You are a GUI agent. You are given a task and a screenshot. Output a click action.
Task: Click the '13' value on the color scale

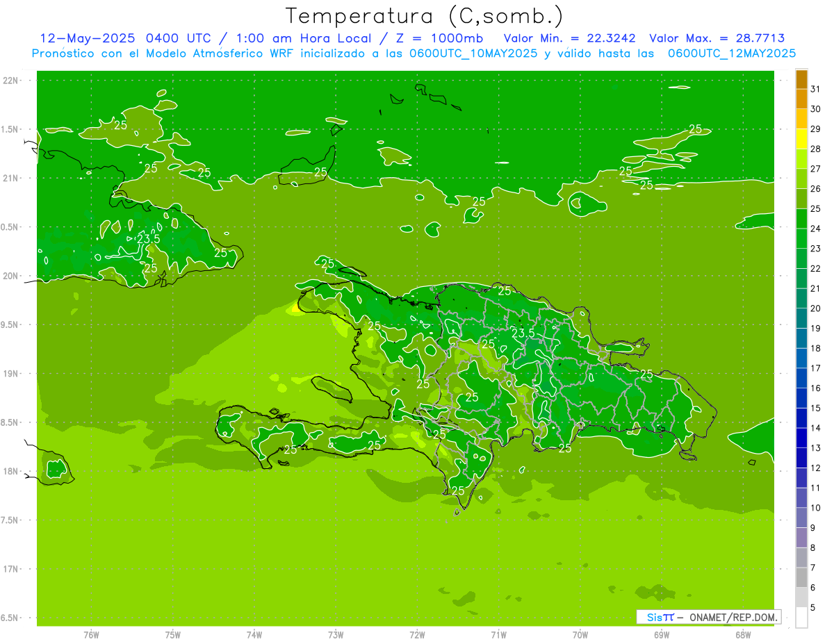point(816,448)
